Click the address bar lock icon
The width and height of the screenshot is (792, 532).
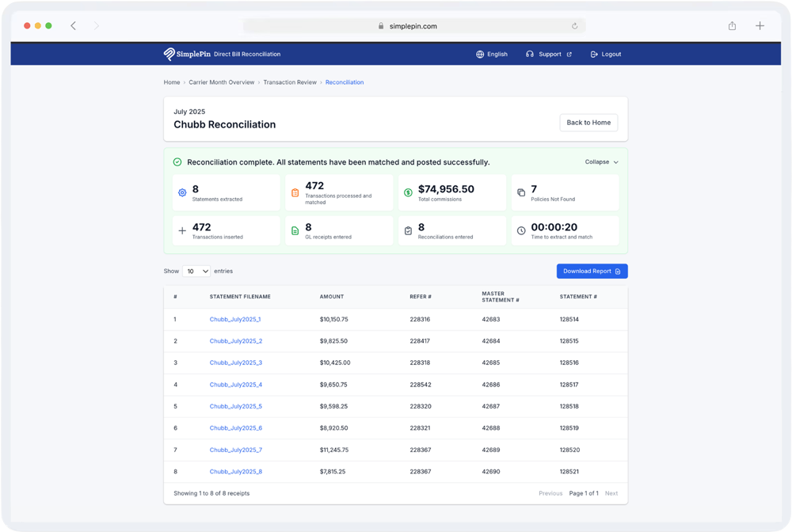pos(381,26)
